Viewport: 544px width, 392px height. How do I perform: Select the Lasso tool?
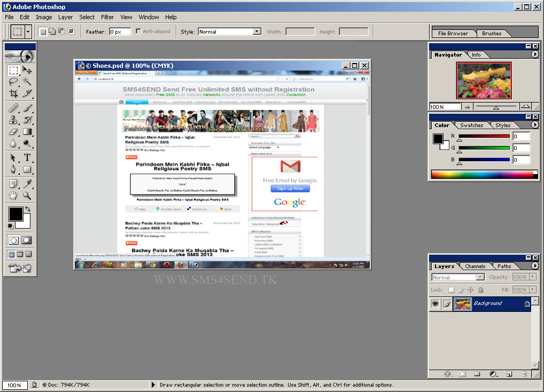click(13, 82)
